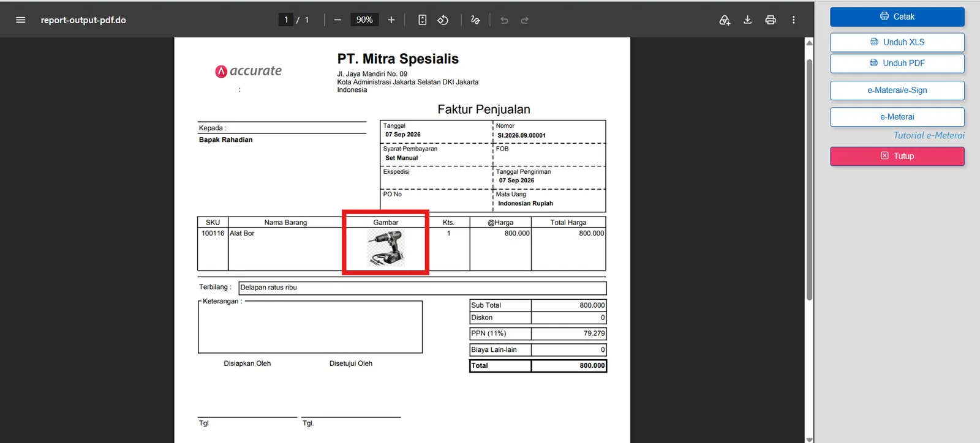Screen dimensions: 980x443
Task: Open the e-Materai/e-Sign option
Action: (897, 90)
